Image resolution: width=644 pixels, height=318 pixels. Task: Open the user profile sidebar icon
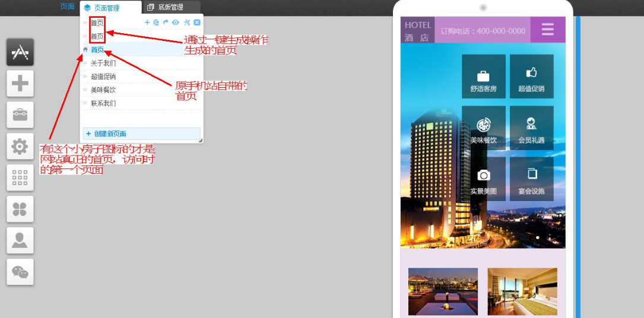20,240
